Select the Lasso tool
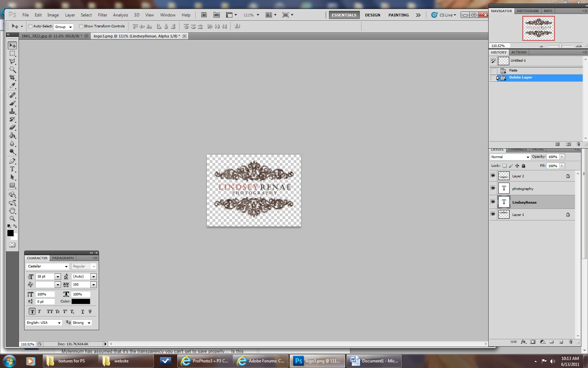This screenshot has height=368, width=588. coord(12,61)
